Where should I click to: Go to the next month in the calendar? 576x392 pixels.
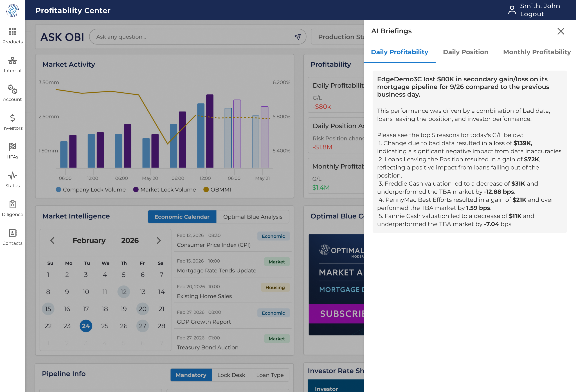(159, 241)
